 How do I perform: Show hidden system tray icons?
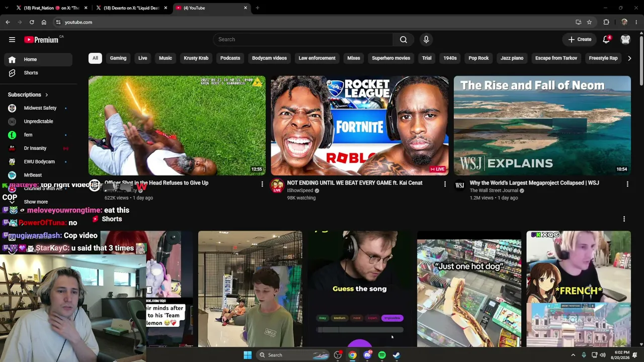(x=573, y=355)
